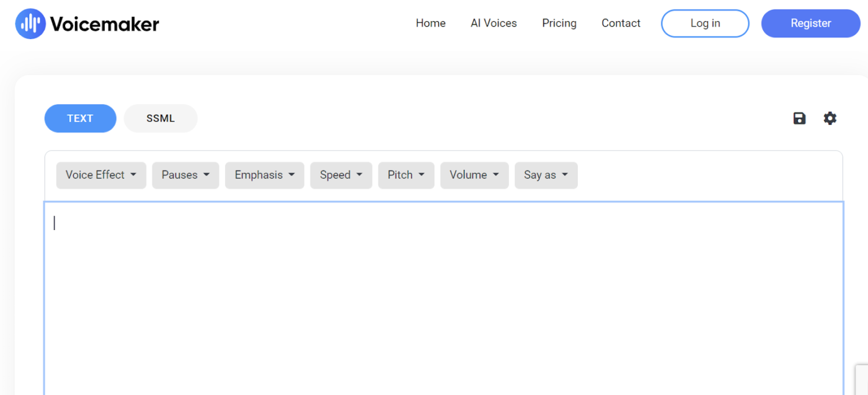Switch to the SSML input tab

click(161, 118)
